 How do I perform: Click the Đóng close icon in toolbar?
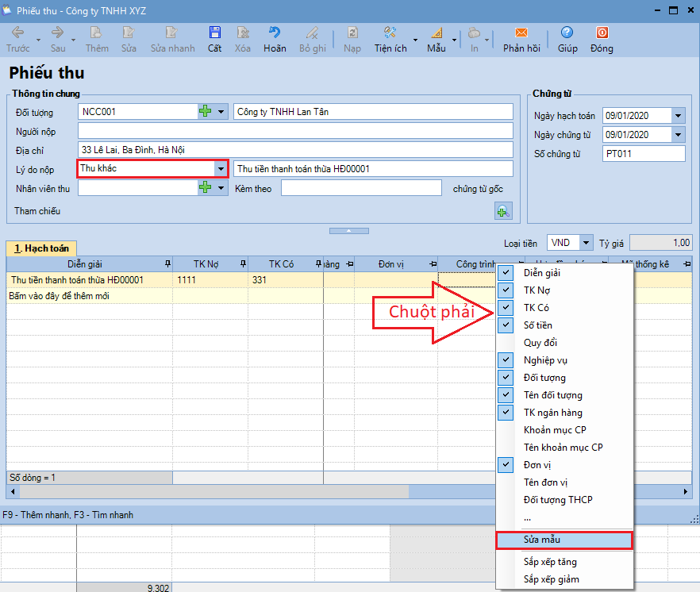[602, 33]
